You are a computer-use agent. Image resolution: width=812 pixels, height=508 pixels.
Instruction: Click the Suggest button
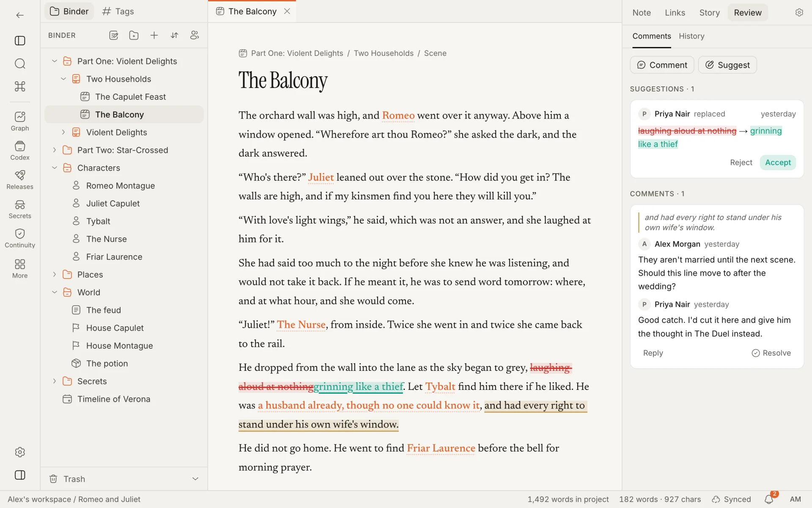point(727,65)
